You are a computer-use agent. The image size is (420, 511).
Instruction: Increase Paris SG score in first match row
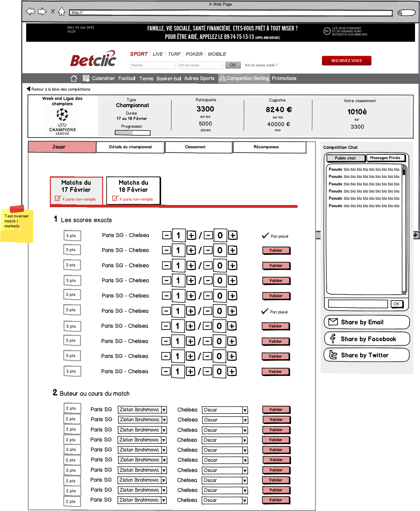tap(191, 235)
